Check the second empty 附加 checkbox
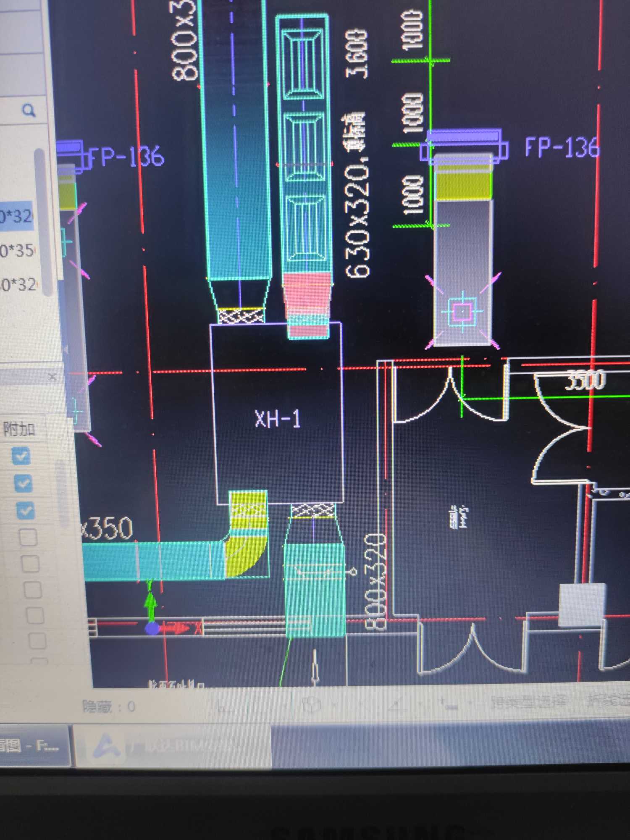 (x=30, y=564)
